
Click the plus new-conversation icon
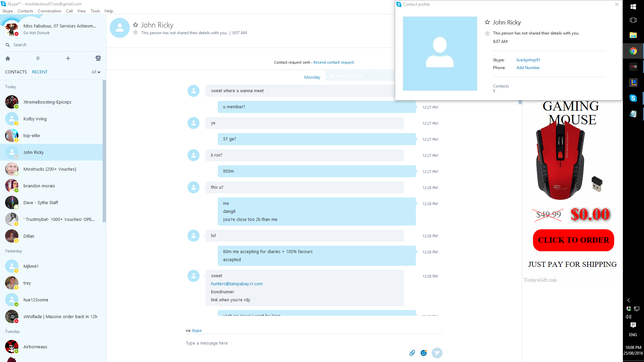click(x=68, y=58)
